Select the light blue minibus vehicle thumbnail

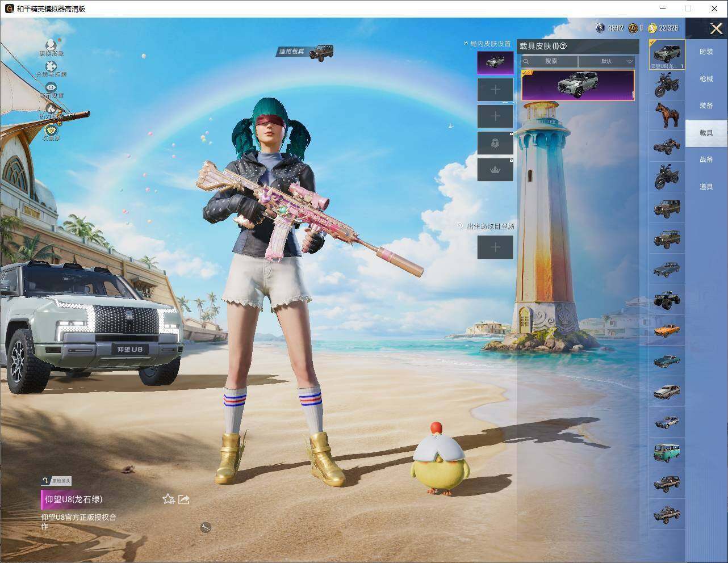(667, 452)
